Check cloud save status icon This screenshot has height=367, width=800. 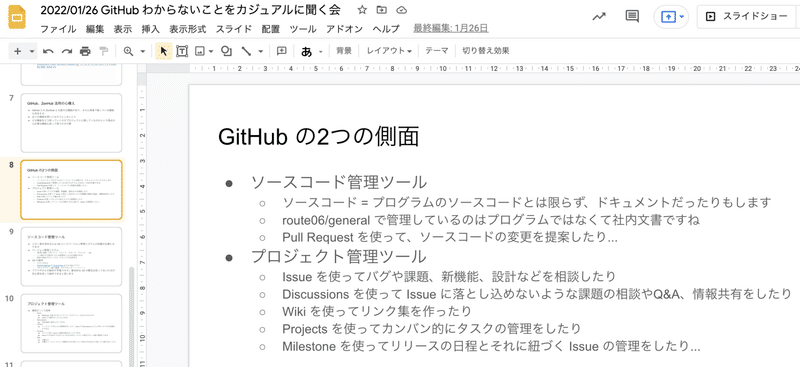point(402,10)
